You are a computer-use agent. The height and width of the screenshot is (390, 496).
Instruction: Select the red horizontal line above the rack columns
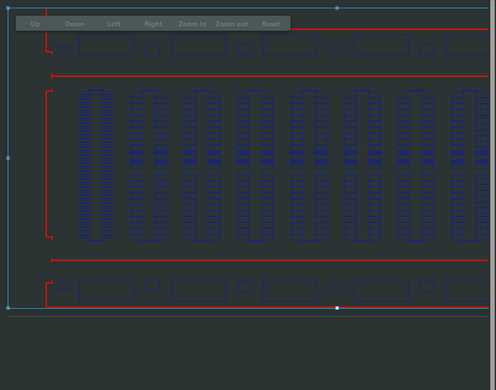[x=270, y=76]
